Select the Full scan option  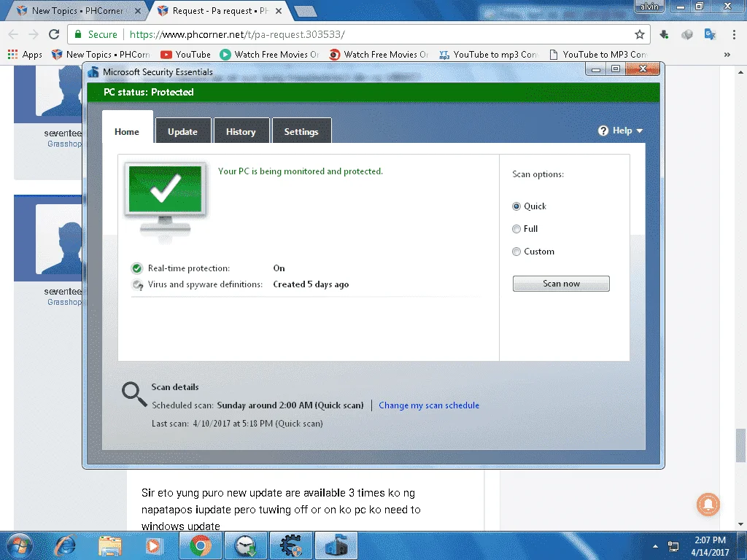[525, 229]
